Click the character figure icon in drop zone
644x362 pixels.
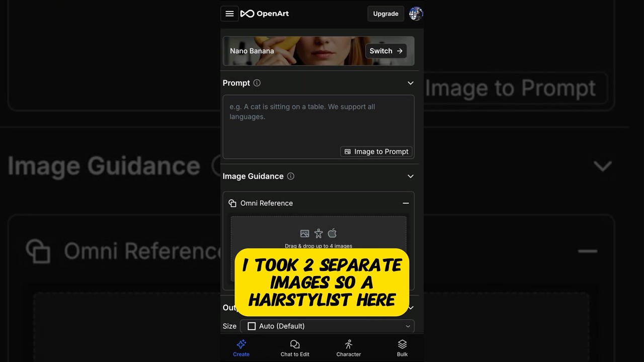pyautogui.click(x=318, y=233)
